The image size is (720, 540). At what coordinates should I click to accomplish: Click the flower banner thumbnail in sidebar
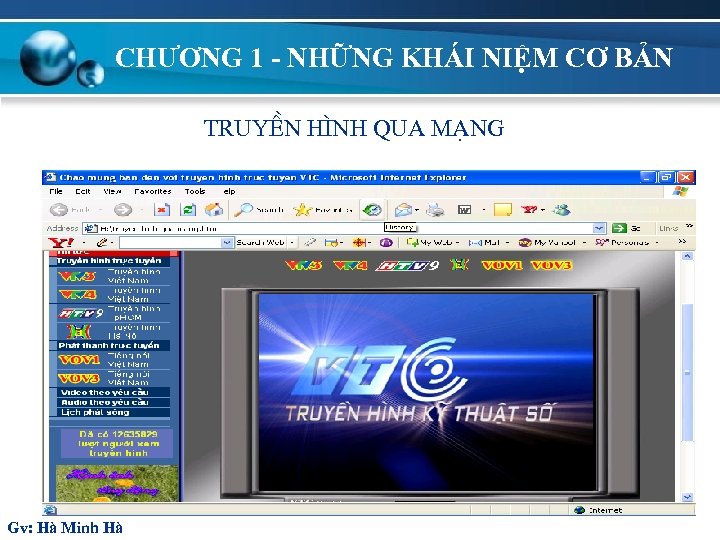[117, 483]
